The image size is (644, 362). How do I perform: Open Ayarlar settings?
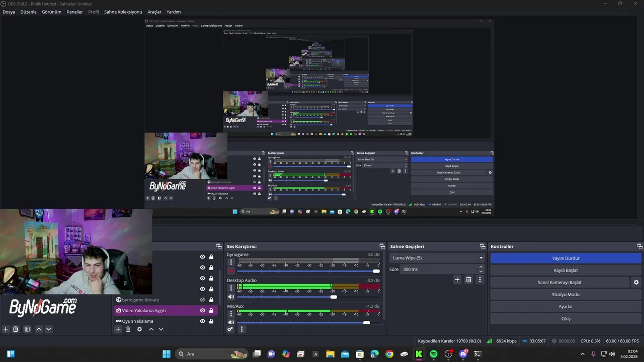coord(566,307)
